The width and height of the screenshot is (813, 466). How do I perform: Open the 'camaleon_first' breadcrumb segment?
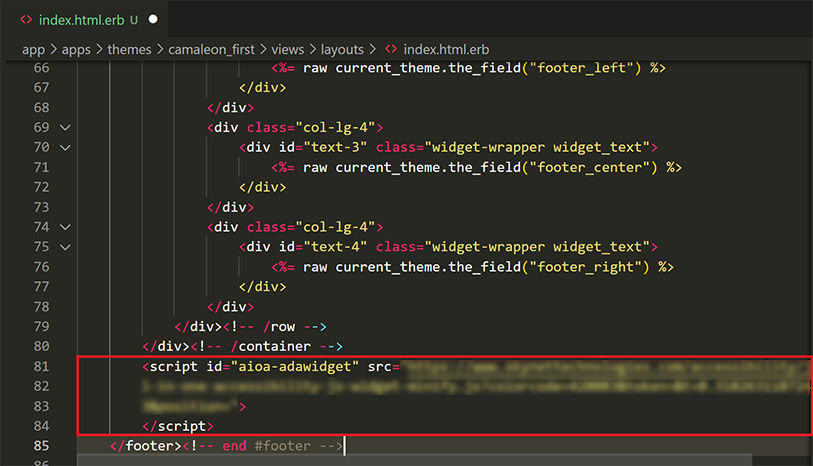[x=212, y=49]
